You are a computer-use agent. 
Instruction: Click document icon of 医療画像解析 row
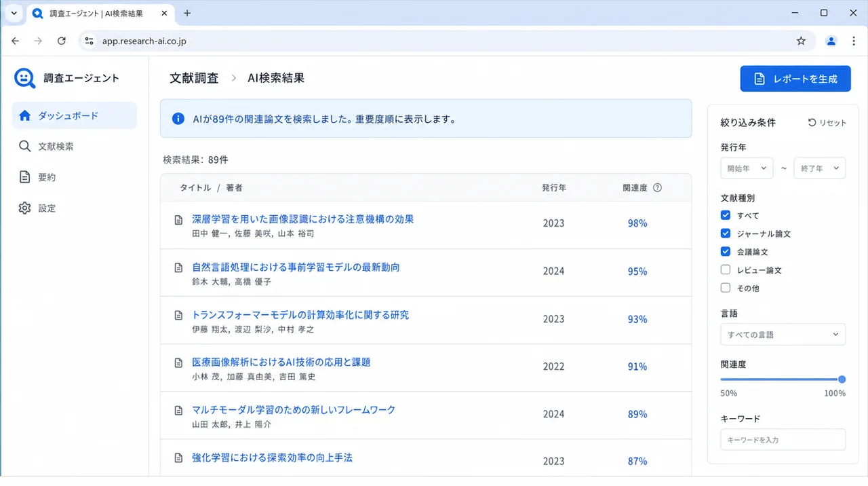(179, 362)
